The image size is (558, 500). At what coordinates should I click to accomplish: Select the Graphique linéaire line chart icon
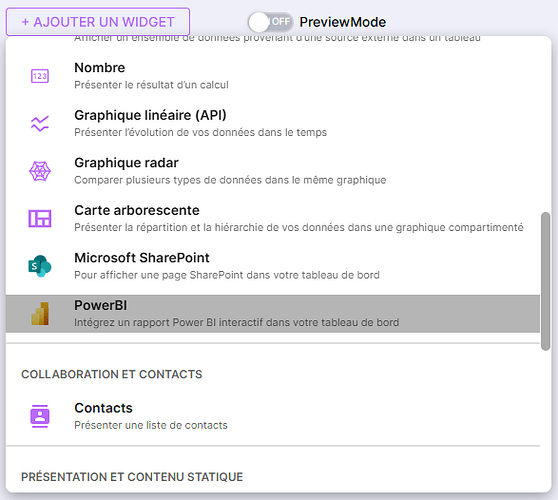point(40,123)
